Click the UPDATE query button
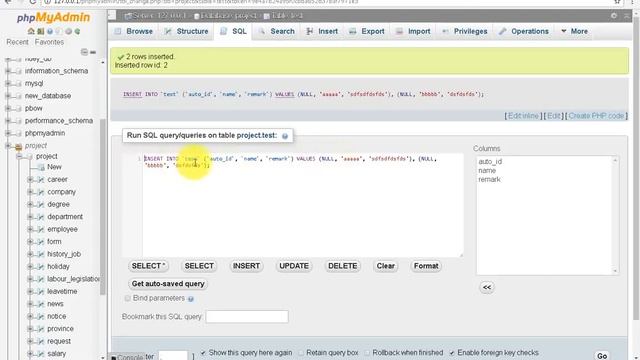Image resolution: width=640 pixels, height=360 pixels. pos(294,266)
